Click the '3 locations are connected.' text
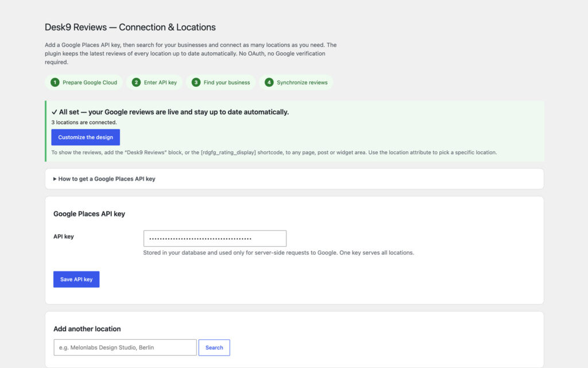 84,122
